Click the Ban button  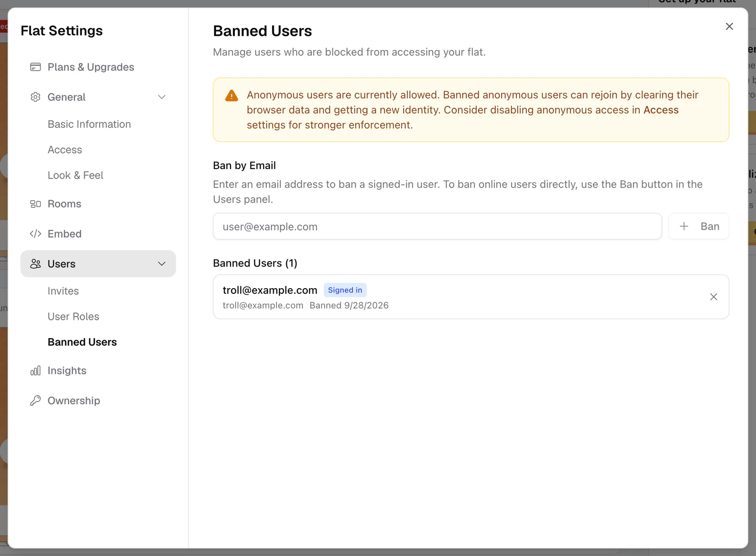[x=699, y=226]
